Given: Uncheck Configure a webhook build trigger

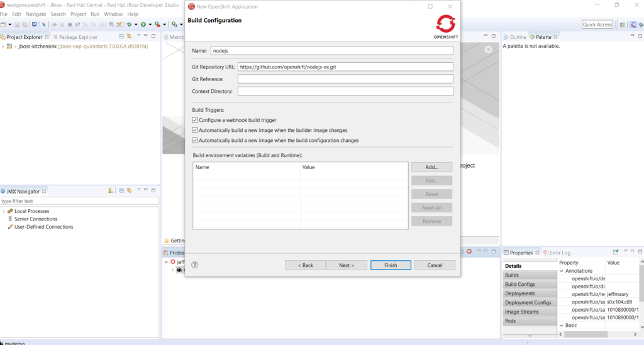Looking at the screenshot, I should point(195,120).
